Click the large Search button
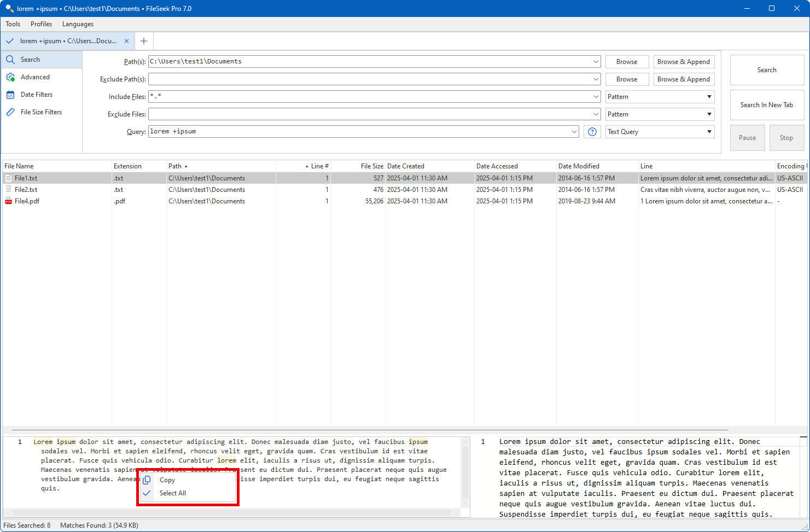810x532 pixels. pyautogui.click(x=767, y=70)
